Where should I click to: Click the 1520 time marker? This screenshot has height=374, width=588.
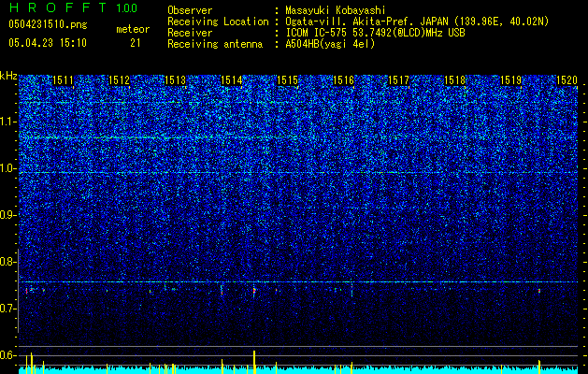[x=566, y=80]
